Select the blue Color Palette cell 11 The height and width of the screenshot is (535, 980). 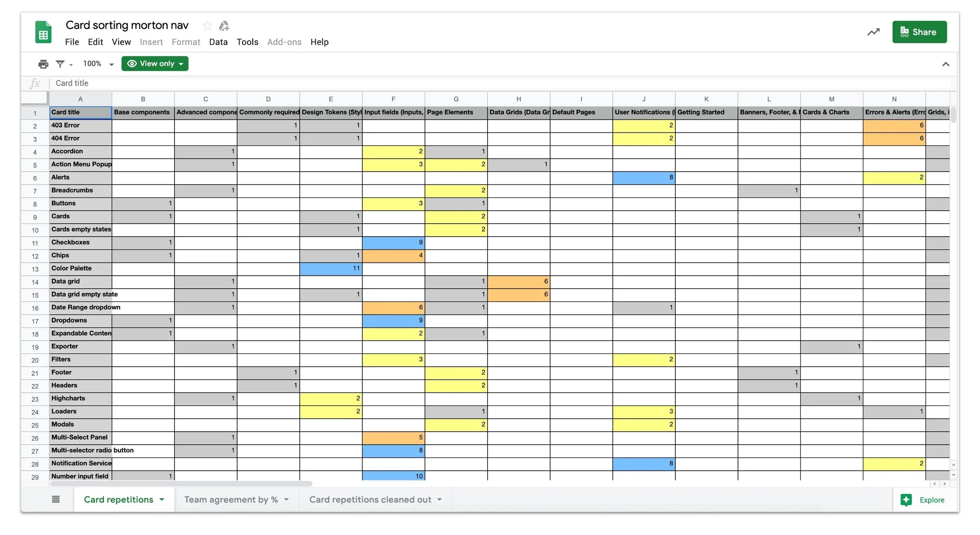click(330, 269)
